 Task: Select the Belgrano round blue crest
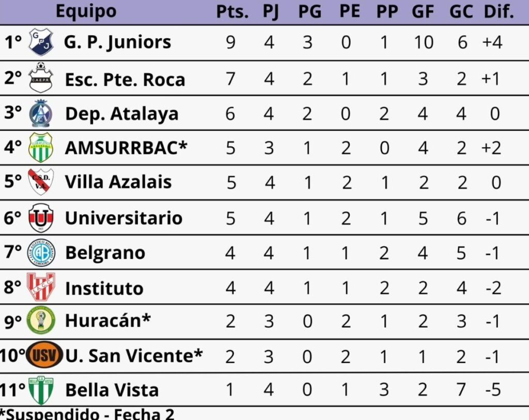[x=41, y=253]
